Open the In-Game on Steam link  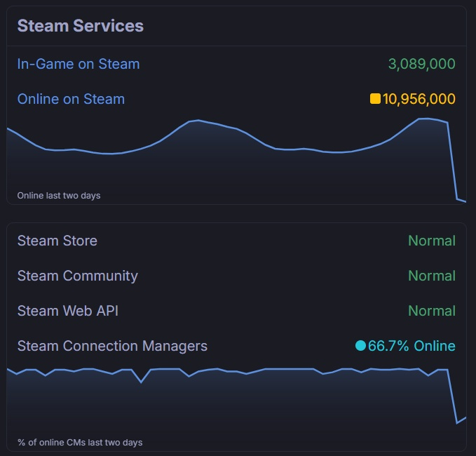(x=79, y=64)
